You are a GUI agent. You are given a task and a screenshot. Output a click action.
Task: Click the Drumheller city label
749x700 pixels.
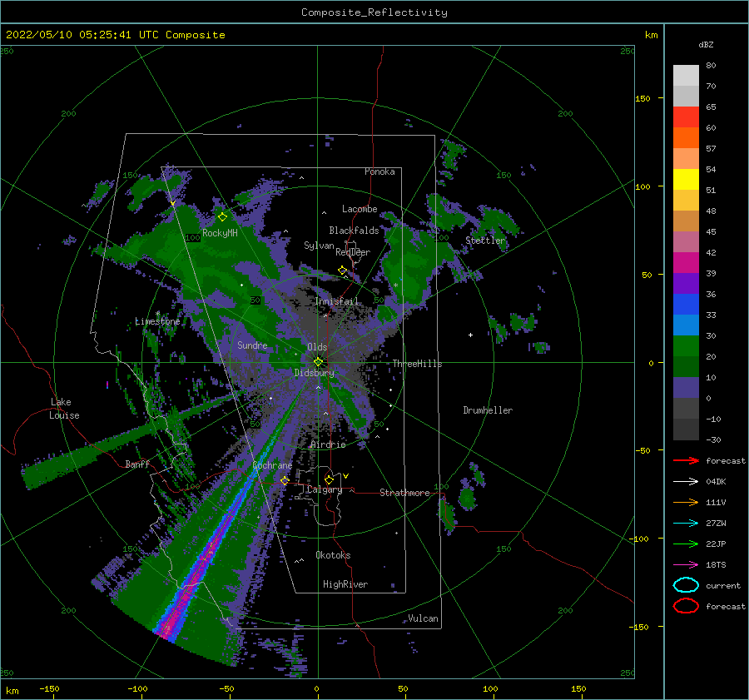click(x=488, y=410)
